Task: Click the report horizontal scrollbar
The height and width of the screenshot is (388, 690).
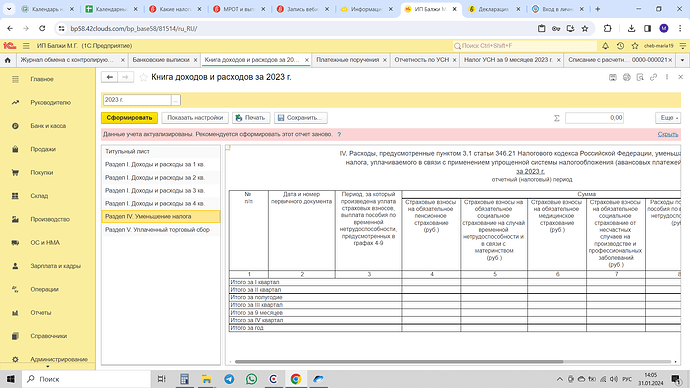Action: click(399, 362)
